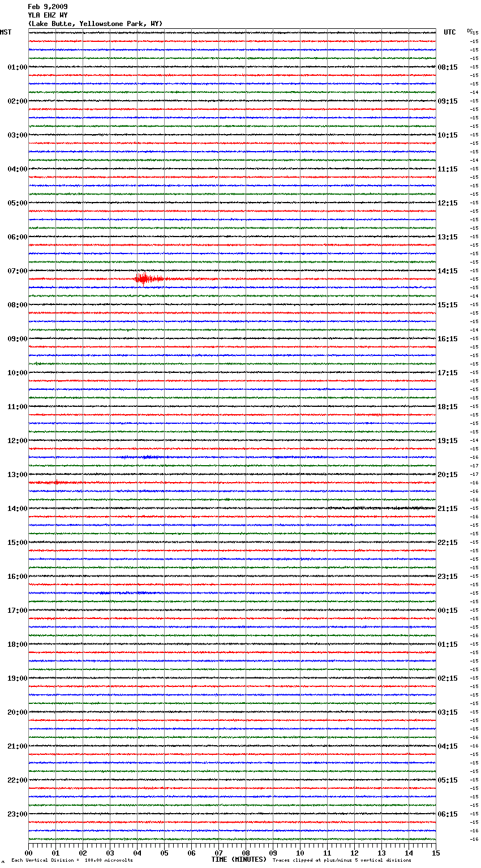Select the minute 07 tick label on the time axis
This screenshot has width=481, height=868.
tap(218, 853)
